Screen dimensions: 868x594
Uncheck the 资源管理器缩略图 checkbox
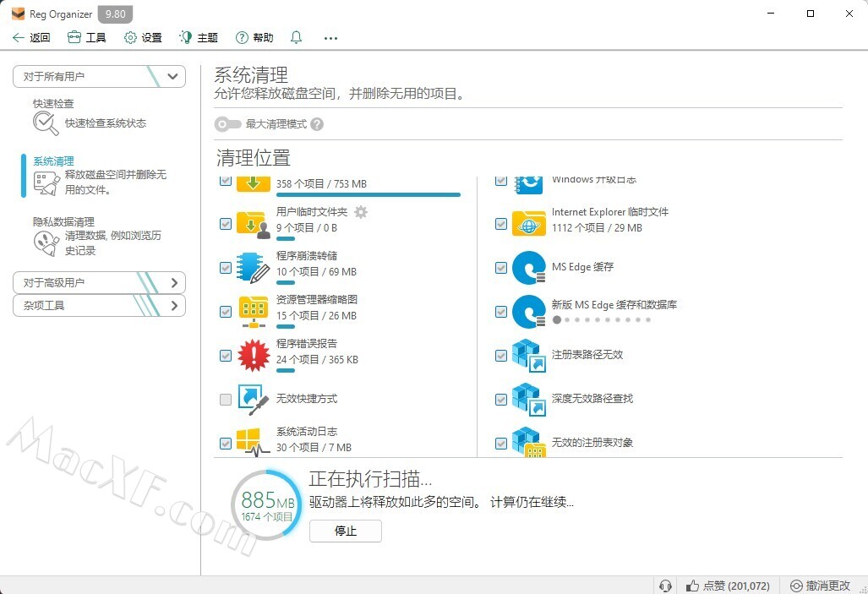tap(226, 312)
